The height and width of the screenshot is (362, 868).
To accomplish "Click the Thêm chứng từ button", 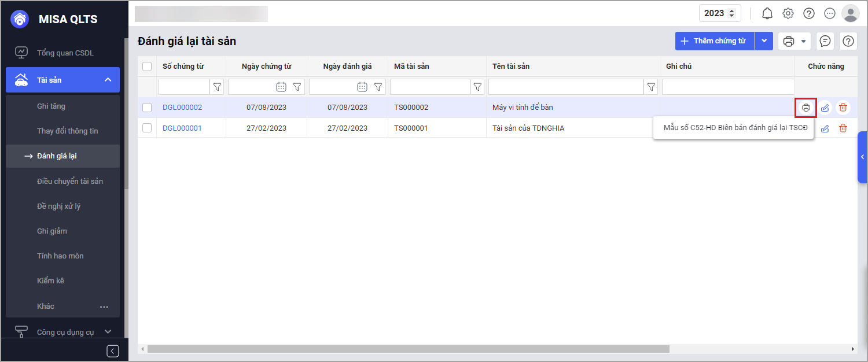I will pos(715,41).
